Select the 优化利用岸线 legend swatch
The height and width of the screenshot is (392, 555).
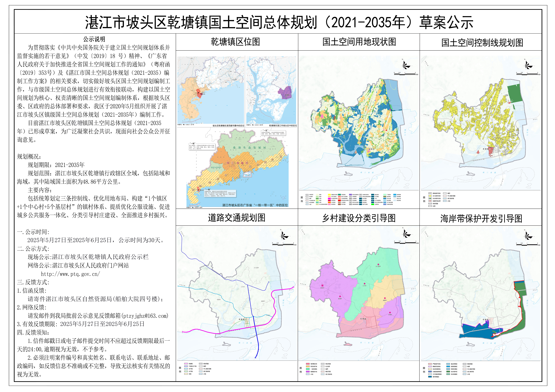[430, 369]
